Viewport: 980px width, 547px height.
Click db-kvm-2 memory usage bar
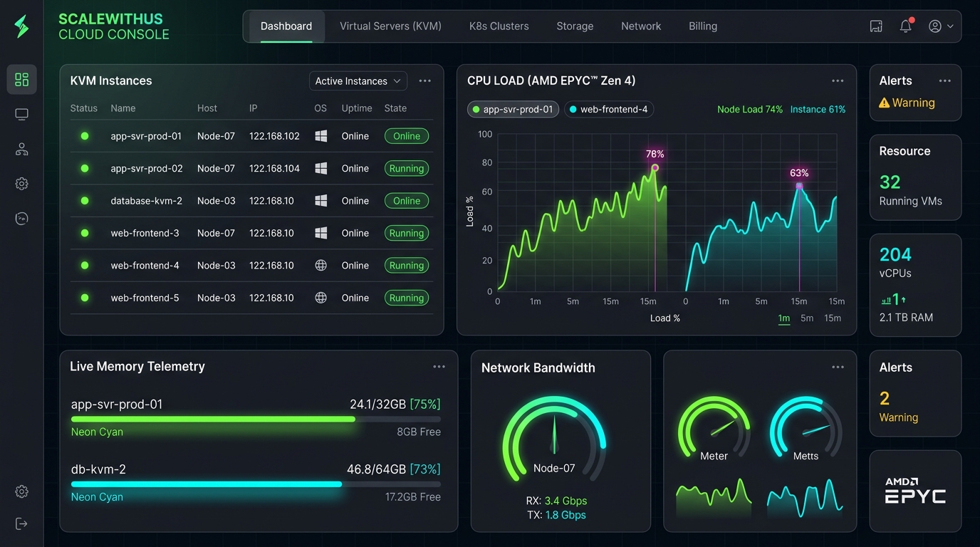[x=256, y=484]
